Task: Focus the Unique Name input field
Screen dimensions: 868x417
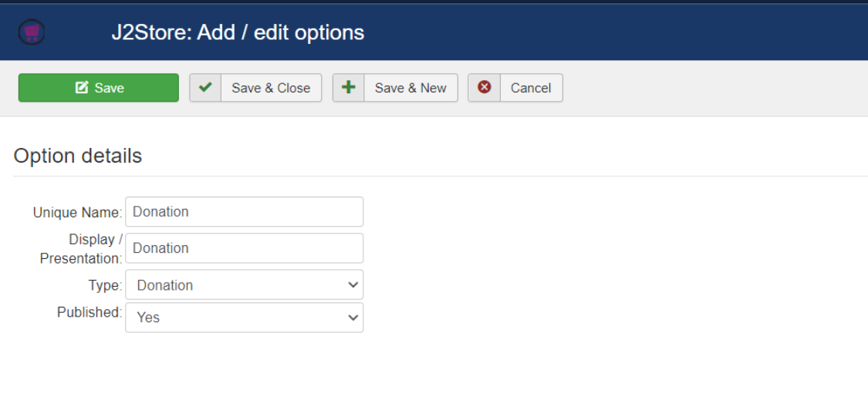Action: (244, 211)
